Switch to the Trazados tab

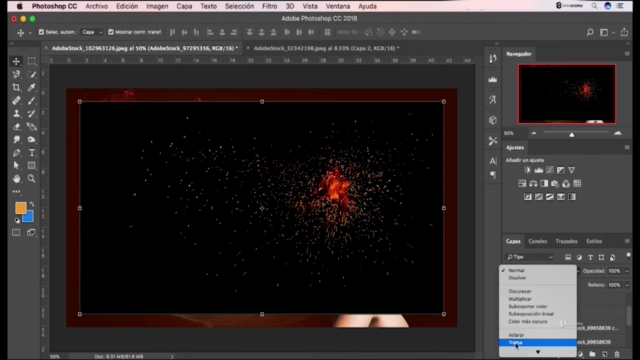(567, 241)
